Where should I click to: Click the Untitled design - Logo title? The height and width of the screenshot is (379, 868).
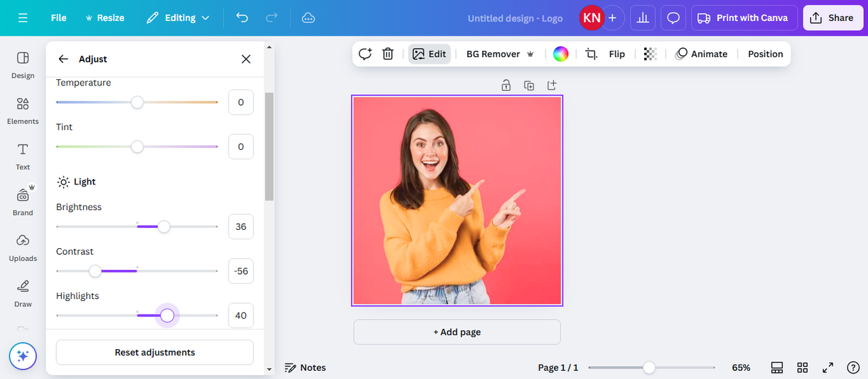coord(515,18)
